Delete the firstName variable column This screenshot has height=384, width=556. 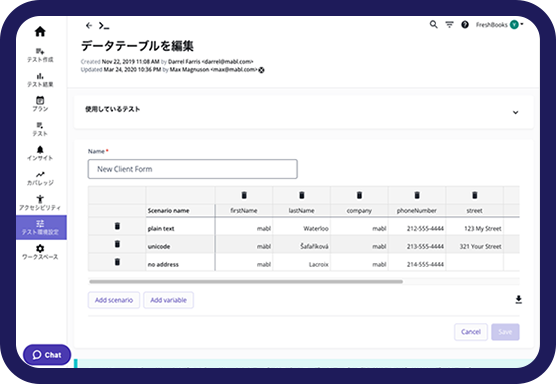(244, 195)
